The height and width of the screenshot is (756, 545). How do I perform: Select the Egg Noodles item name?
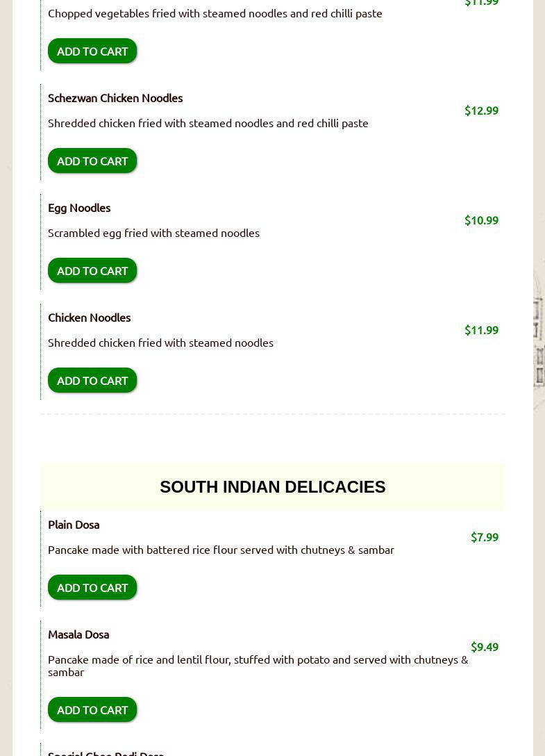coord(79,208)
